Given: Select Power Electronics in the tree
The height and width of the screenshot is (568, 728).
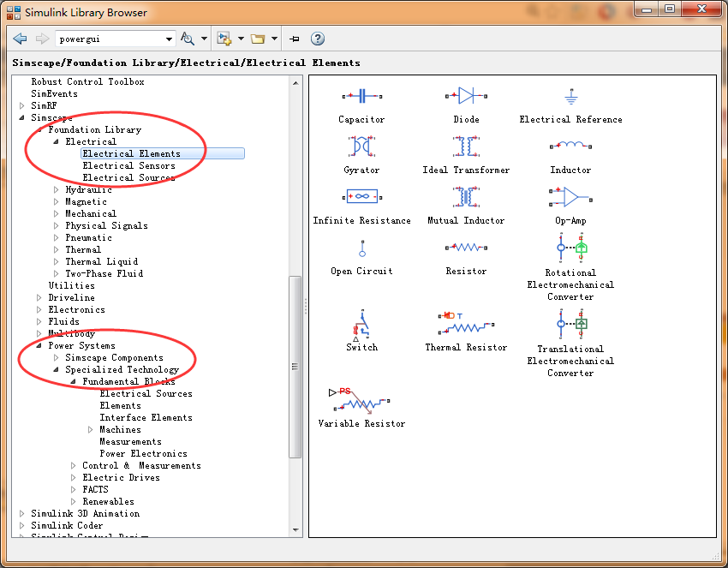Looking at the screenshot, I should 144,454.
